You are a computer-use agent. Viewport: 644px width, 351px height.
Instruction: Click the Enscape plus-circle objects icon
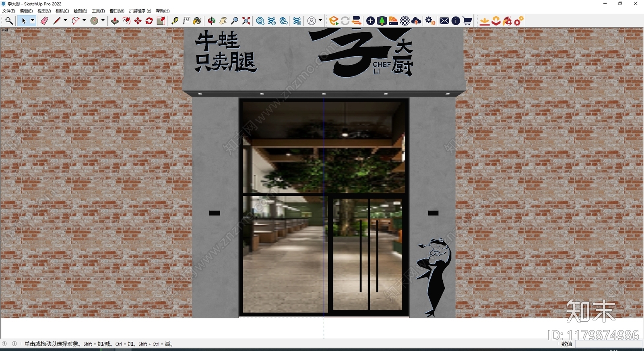coord(371,21)
